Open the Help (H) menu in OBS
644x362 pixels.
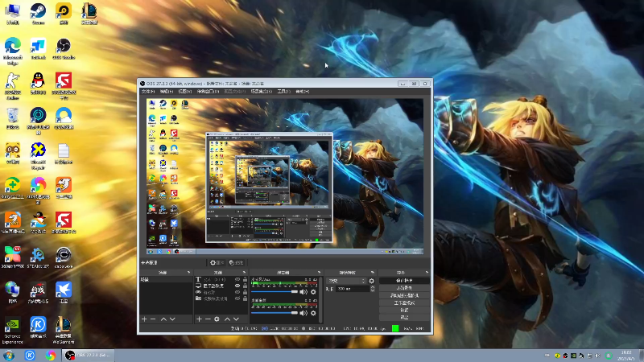pyautogui.click(x=303, y=91)
